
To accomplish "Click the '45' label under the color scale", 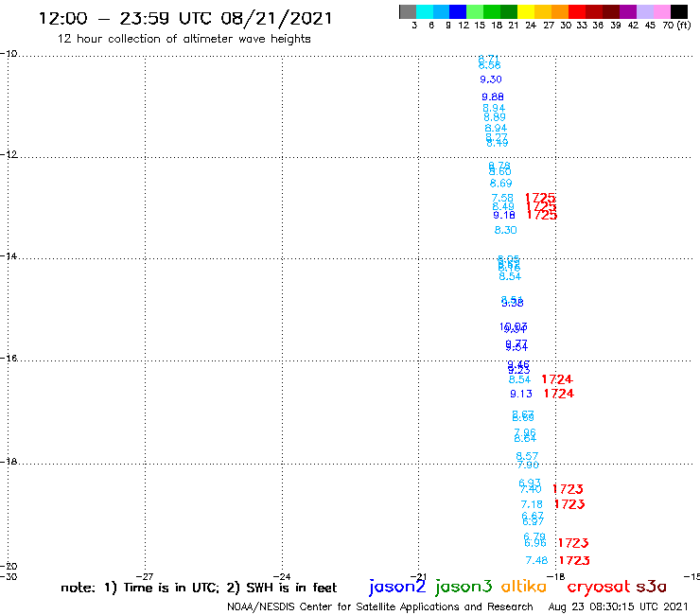I will pyautogui.click(x=650, y=26).
